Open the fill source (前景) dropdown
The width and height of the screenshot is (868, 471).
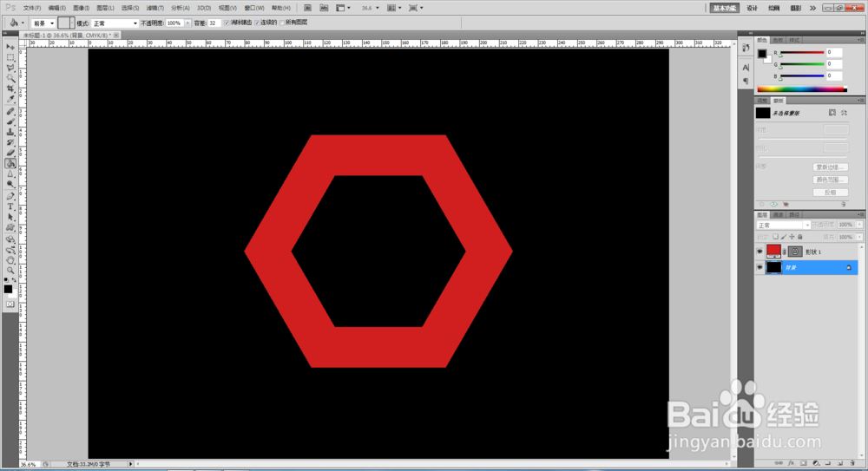43,23
